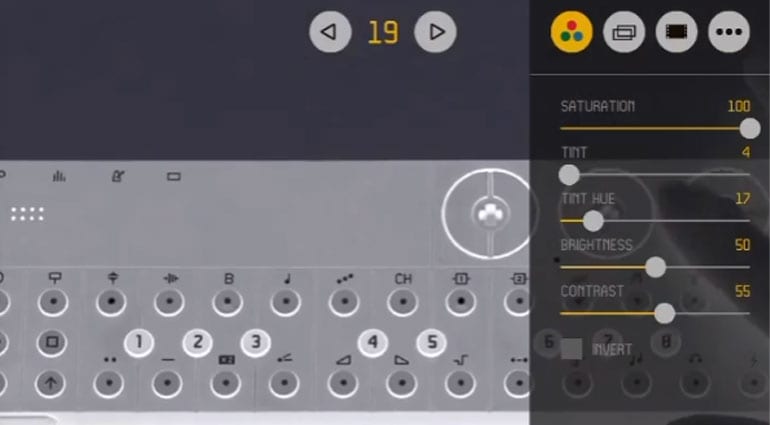Click the Contrast slider knob
770x425 pixels.
point(665,313)
